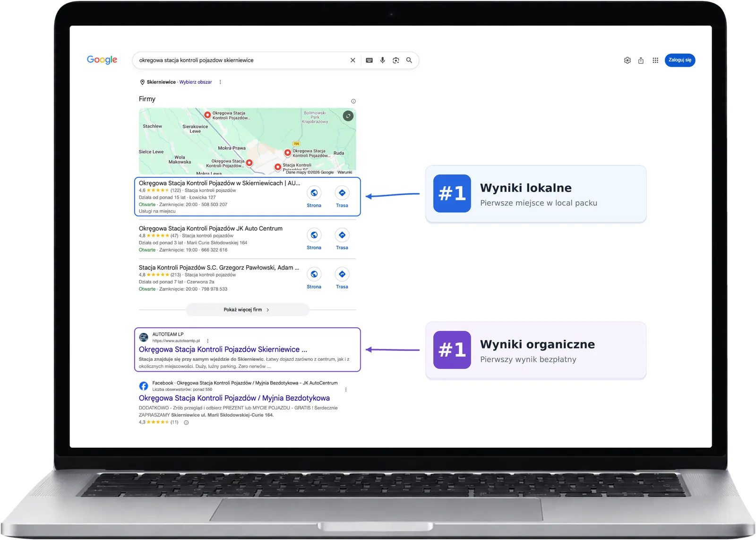The width and height of the screenshot is (756, 540).
Task: Open the on-screen keyboard icon
Action: tap(369, 60)
